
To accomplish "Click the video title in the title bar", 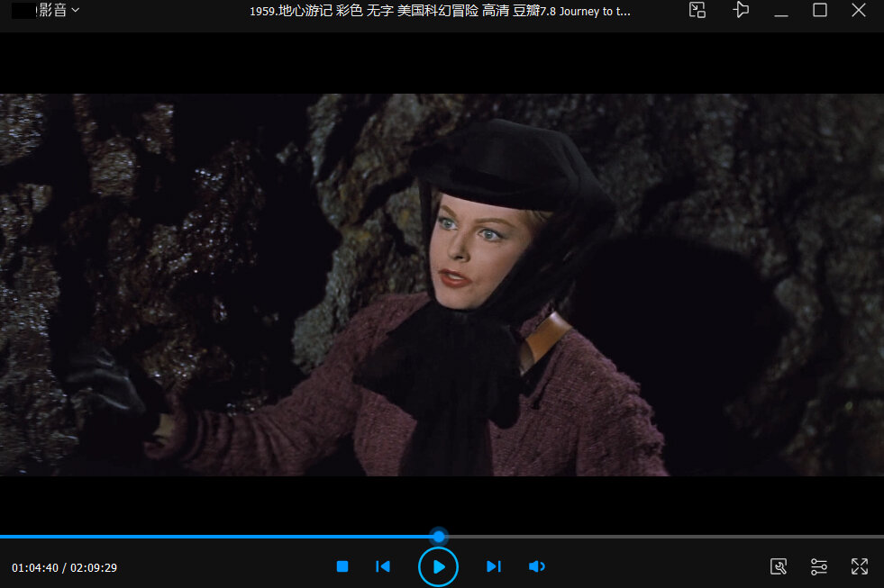I will coord(440,12).
